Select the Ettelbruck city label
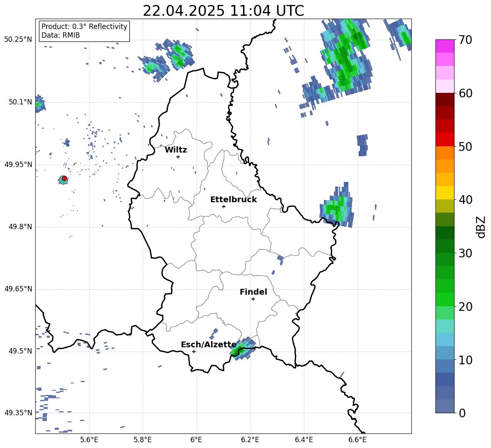Screen dimensions: 491x448 (233, 200)
